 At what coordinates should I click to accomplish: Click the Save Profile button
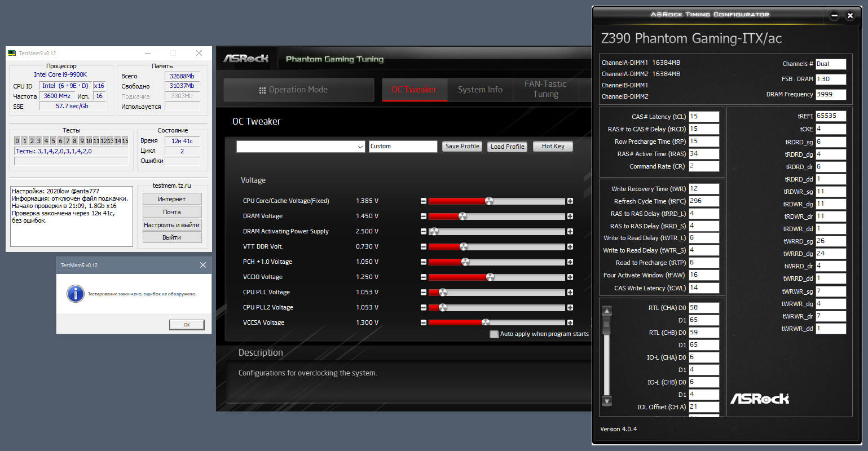(462, 147)
